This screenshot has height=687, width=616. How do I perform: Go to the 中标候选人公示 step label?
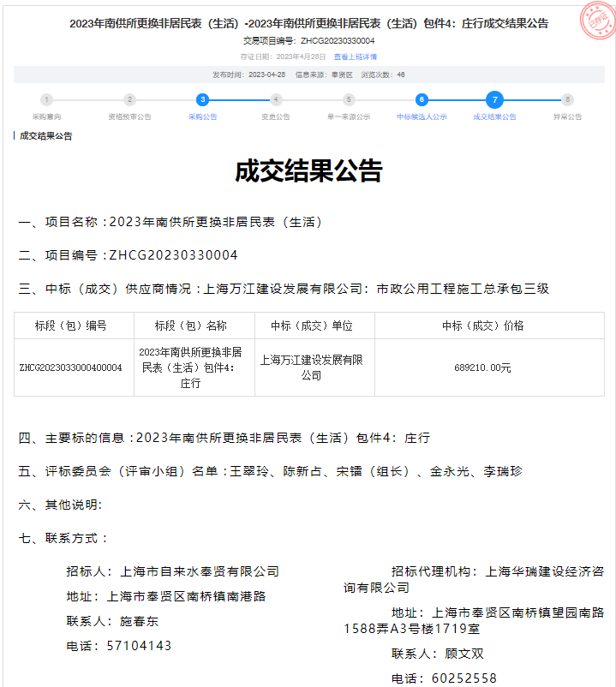[422, 116]
